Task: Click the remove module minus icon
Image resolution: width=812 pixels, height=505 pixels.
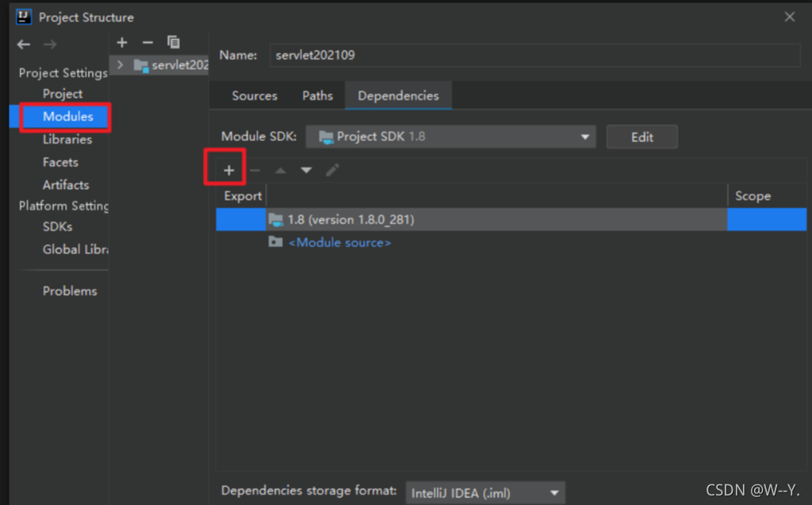Action: pyautogui.click(x=147, y=42)
